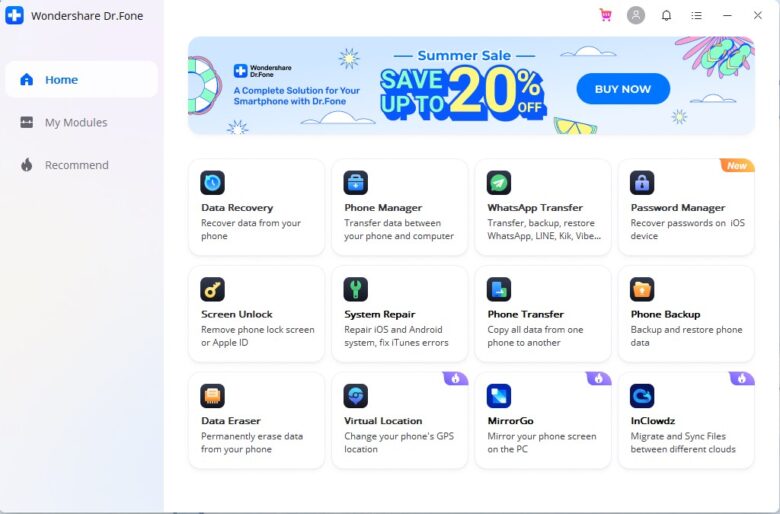Click the Screen Unlock key icon

click(213, 289)
